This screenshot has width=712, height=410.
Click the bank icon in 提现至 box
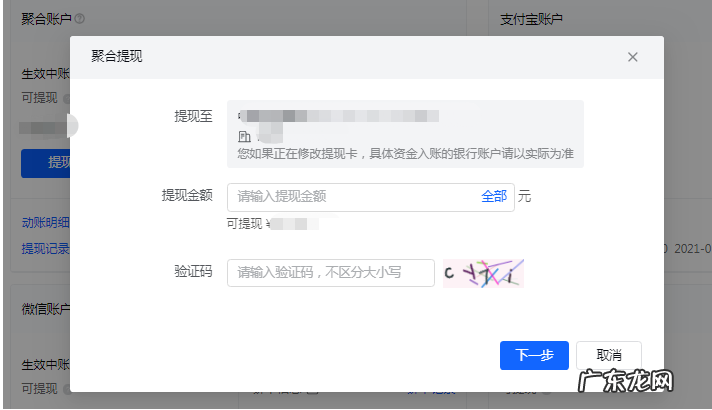pyautogui.click(x=244, y=136)
